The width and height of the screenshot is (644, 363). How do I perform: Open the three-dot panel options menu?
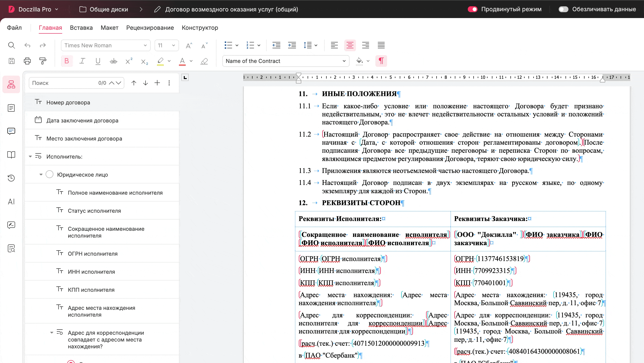tap(169, 83)
